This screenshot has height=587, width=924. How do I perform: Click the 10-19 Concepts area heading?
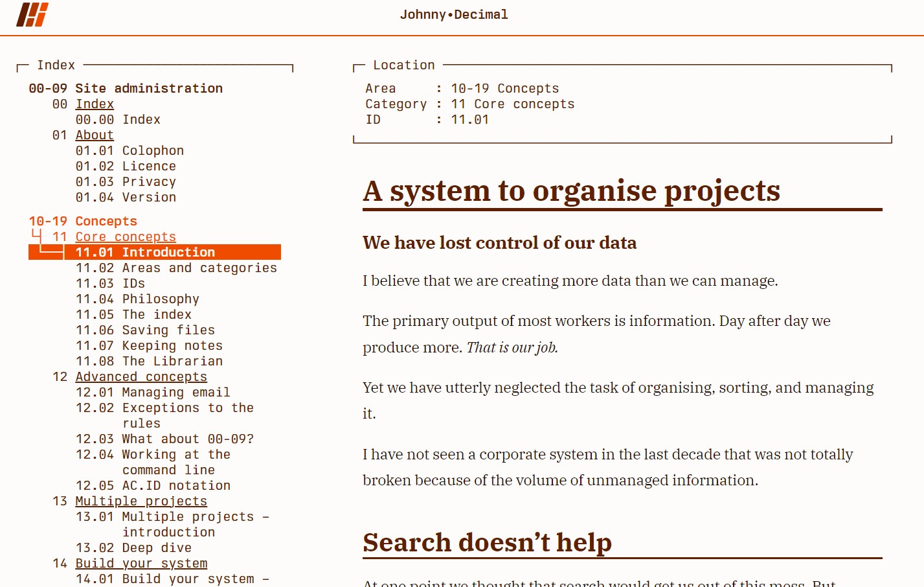coord(83,222)
